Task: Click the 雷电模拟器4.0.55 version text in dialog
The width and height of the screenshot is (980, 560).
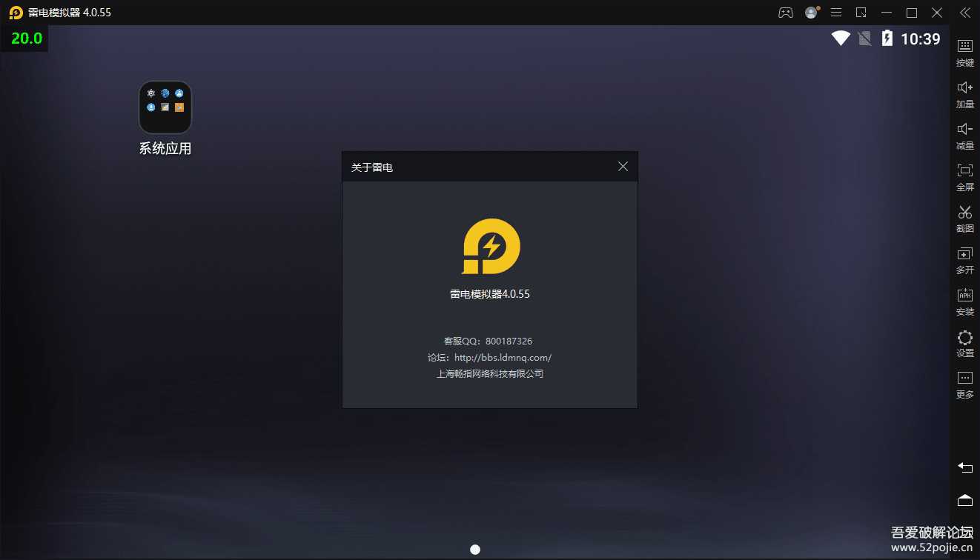Action: [490, 293]
